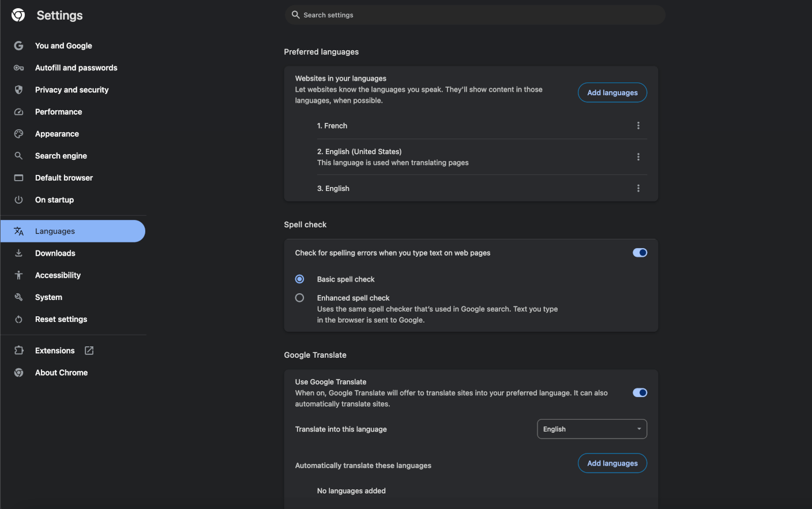Click the external link icon beside Extensions

tap(89, 350)
